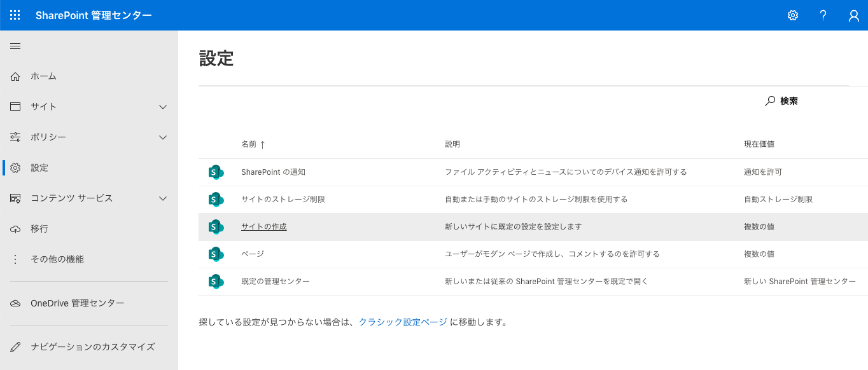The width and height of the screenshot is (868, 370).
Task: Click description ユーザーがモダン ページで作成し、コメントするのを許可する
Action: point(552,254)
